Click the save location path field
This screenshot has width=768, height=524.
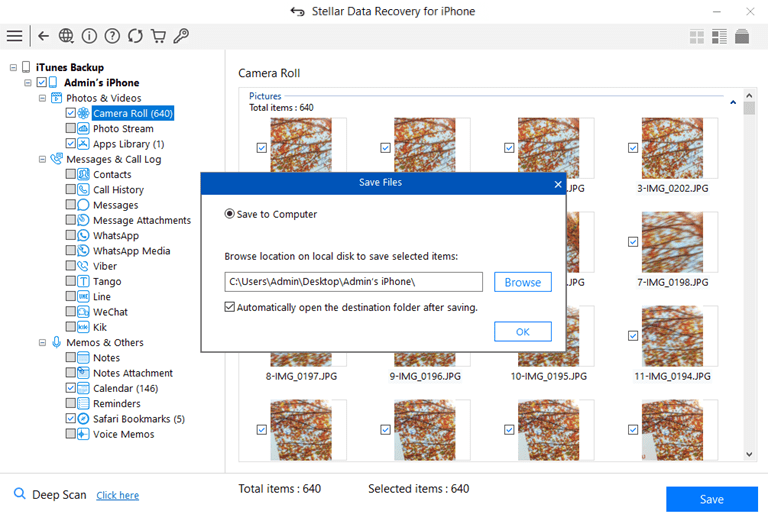(353, 282)
